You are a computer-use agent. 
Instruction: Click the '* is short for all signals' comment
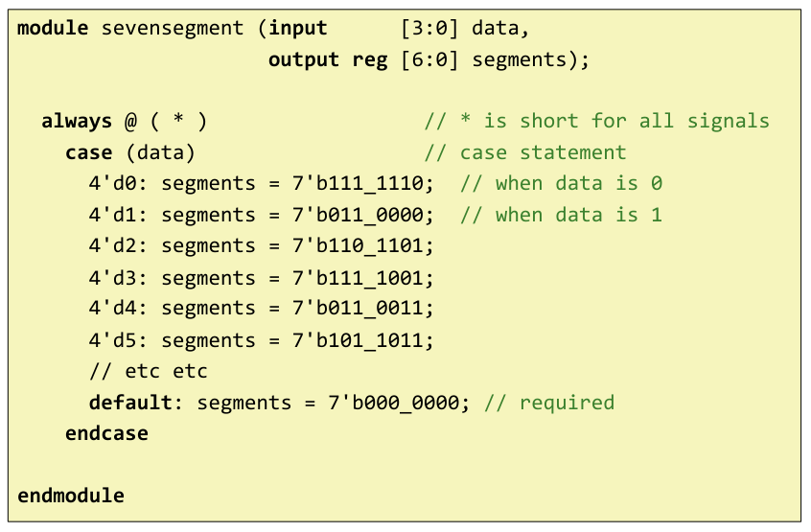click(x=596, y=122)
